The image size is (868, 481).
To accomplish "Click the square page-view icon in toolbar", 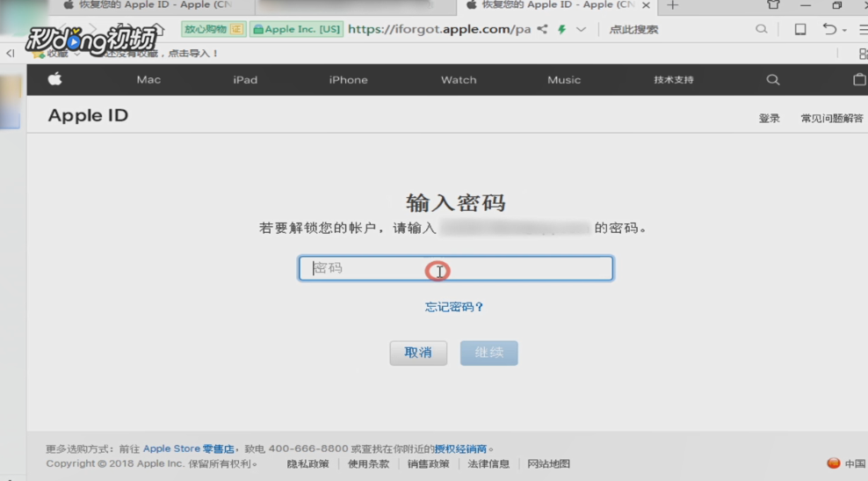I will point(800,29).
